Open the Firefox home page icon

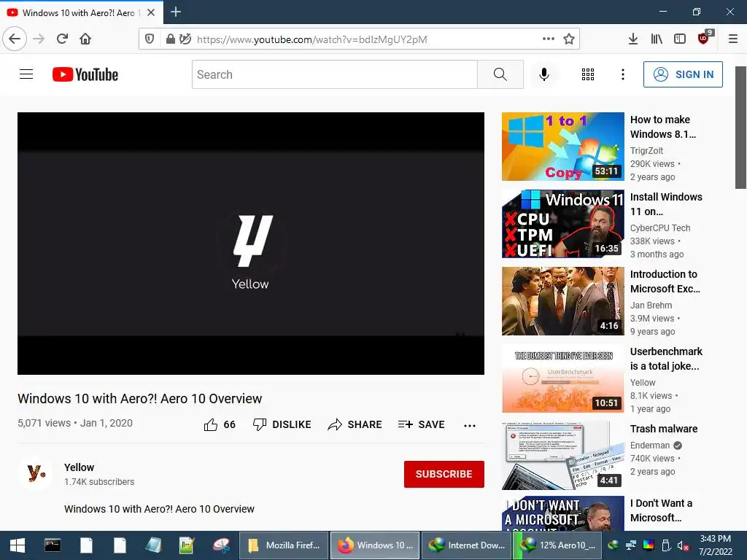85,39
